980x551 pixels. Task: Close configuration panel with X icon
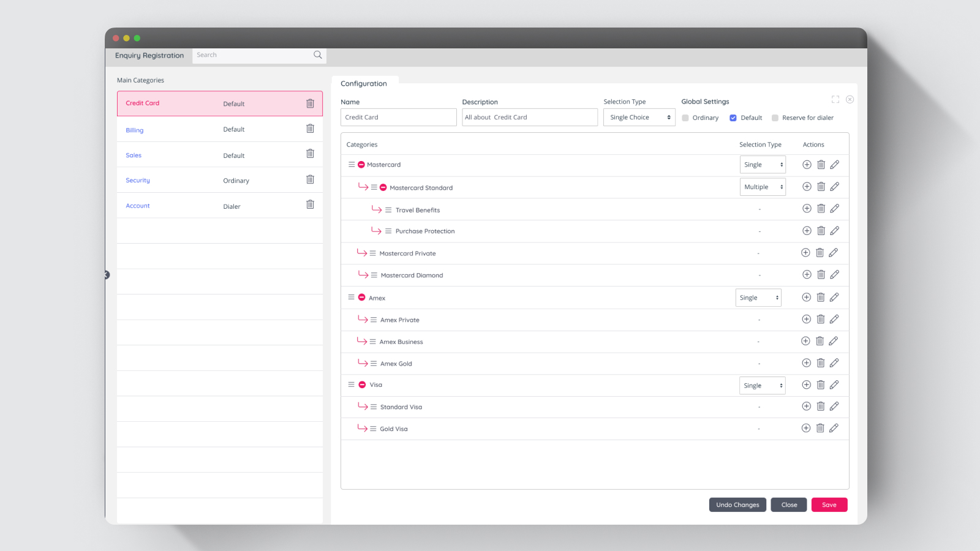tap(850, 99)
